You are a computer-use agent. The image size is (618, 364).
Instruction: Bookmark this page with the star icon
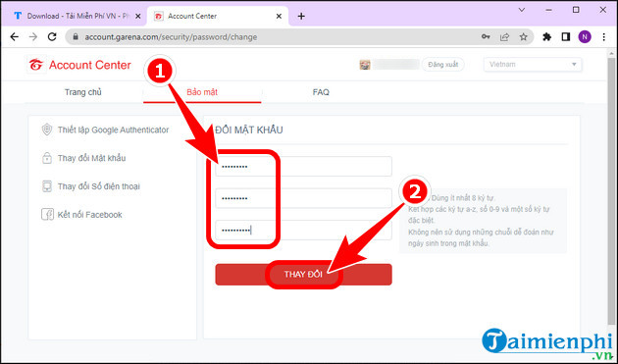(x=523, y=37)
